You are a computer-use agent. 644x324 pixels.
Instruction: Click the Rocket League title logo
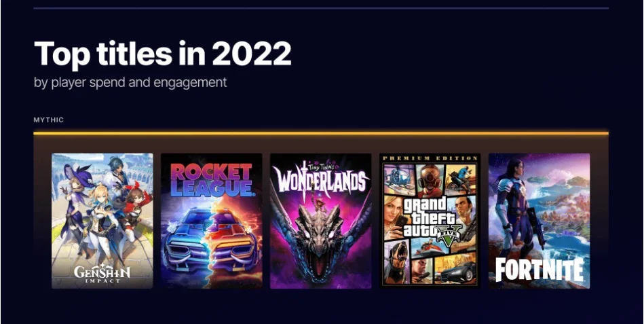(x=211, y=180)
